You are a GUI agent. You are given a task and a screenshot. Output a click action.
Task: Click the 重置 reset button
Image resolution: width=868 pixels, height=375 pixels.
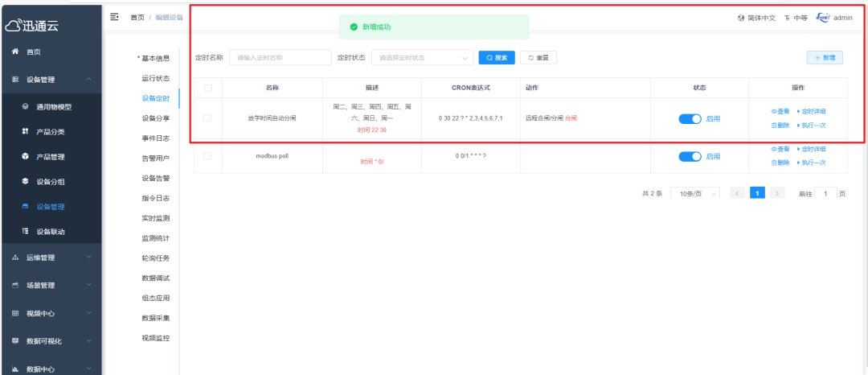538,58
